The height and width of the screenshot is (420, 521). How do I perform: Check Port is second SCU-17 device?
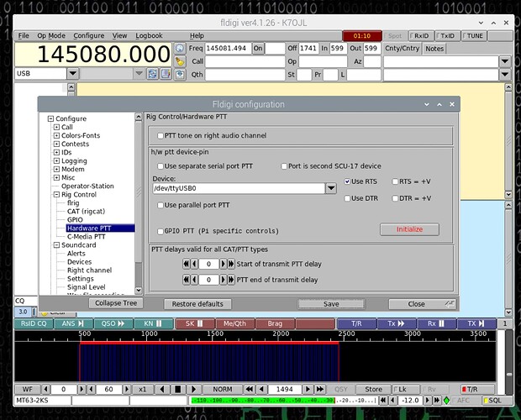coord(284,166)
